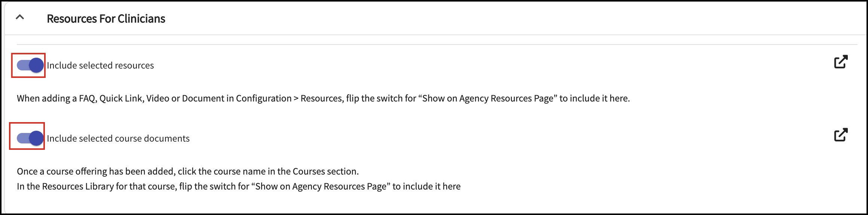This screenshot has width=868, height=215.
Task: Collapse the Resources For Clinicians section chevron
Action: click(20, 17)
